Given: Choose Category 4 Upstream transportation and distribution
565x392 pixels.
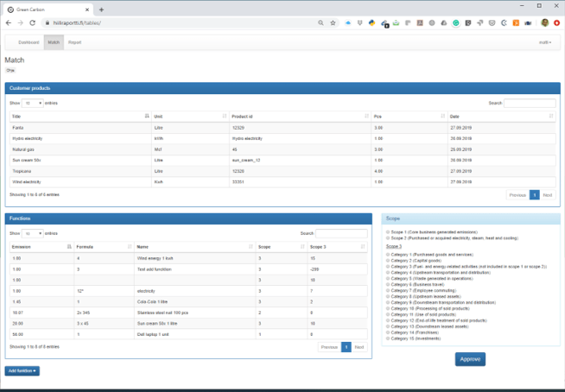Looking at the screenshot, I should point(388,272).
